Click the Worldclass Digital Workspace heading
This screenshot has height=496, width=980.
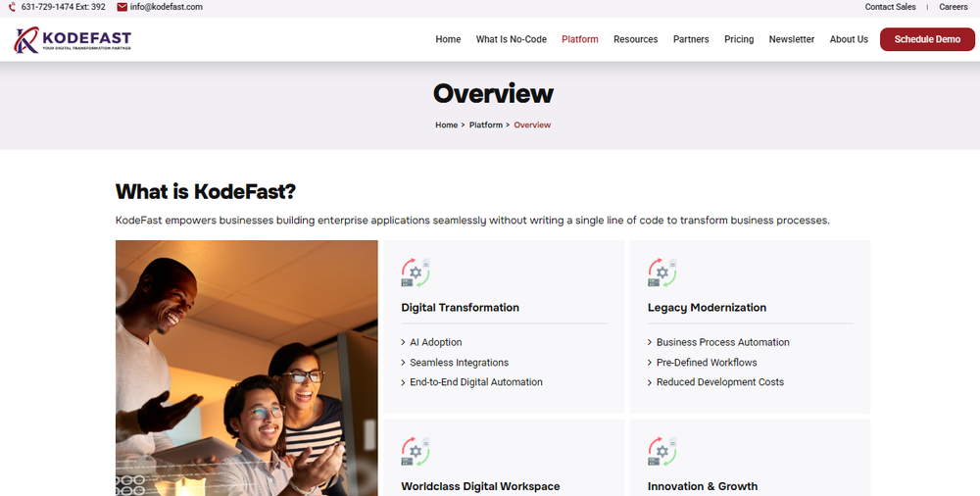pyautogui.click(x=480, y=486)
